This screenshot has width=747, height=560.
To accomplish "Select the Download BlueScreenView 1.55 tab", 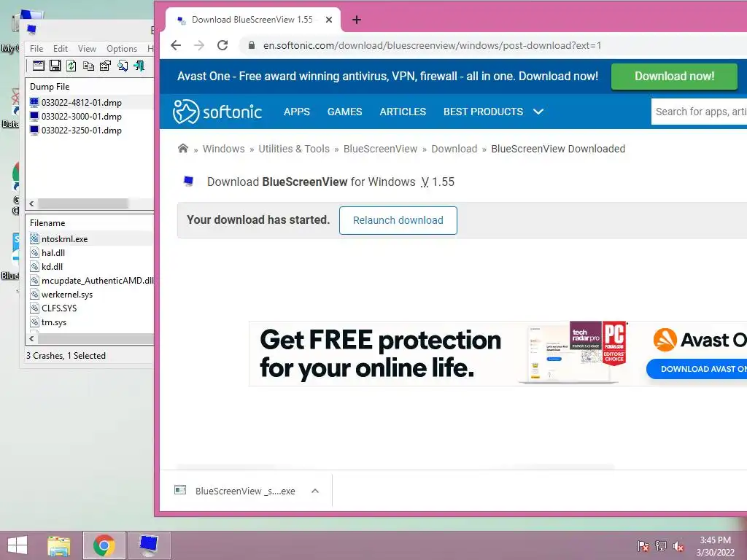I will (252, 20).
